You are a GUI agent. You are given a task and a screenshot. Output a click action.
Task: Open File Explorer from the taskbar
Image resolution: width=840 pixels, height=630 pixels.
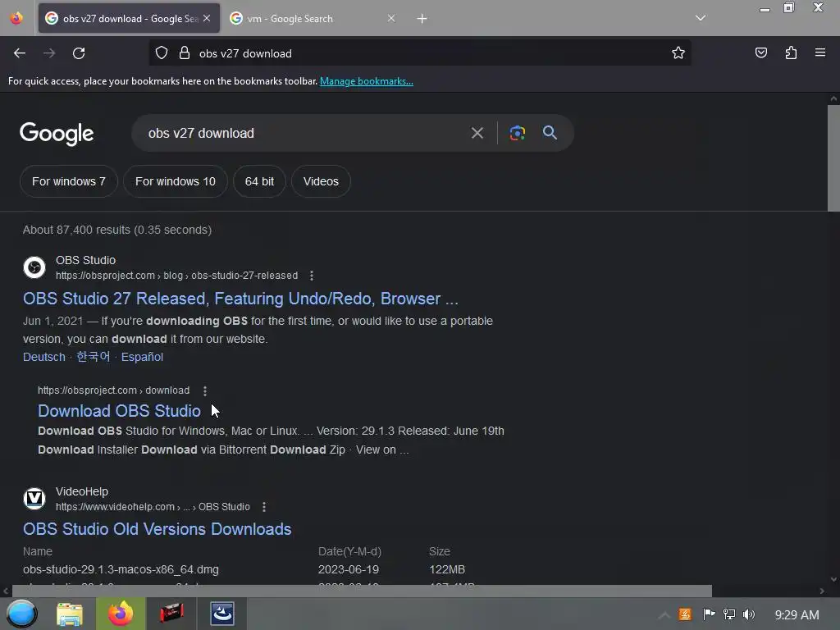[x=70, y=614]
